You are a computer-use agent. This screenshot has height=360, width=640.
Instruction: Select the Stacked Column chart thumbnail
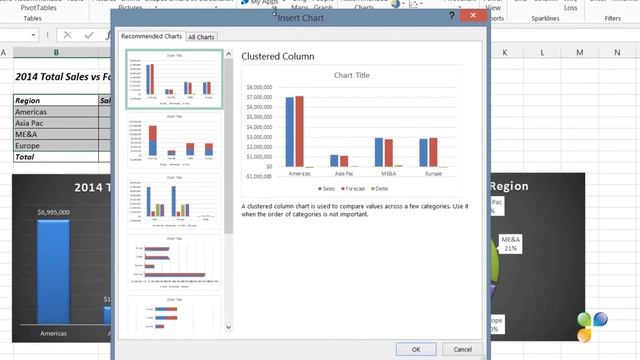[x=174, y=140]
